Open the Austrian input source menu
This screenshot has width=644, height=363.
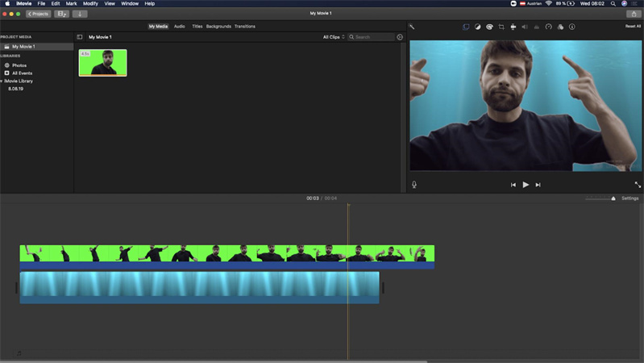pos(530,3)
